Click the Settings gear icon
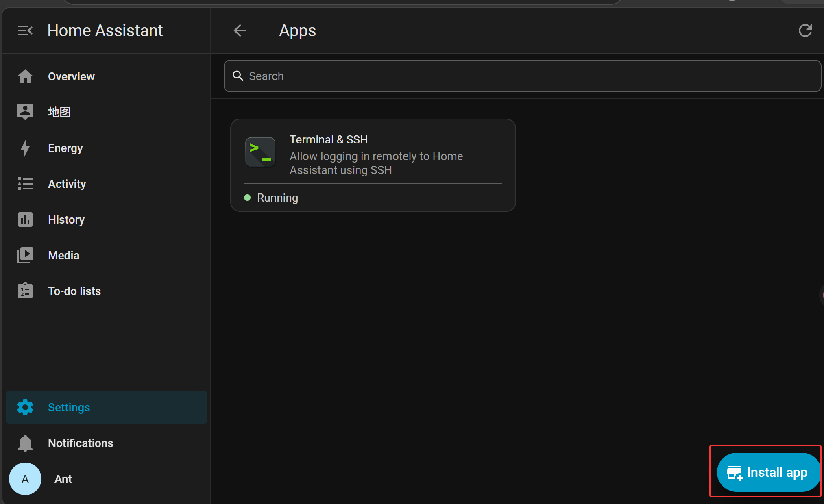 click(25, 407)
